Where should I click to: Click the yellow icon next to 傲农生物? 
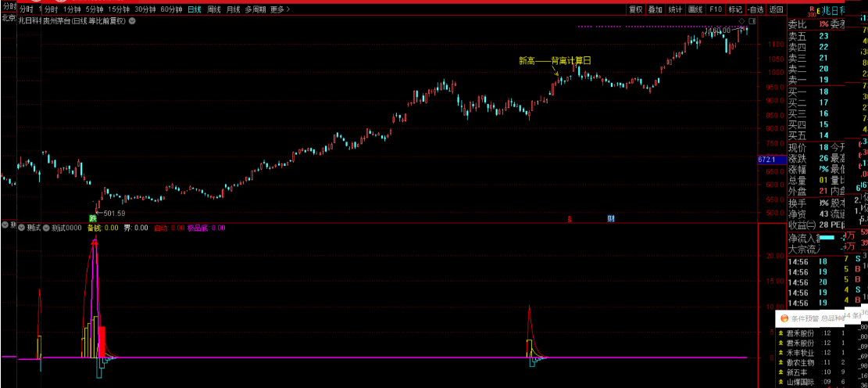coord(780,362)
